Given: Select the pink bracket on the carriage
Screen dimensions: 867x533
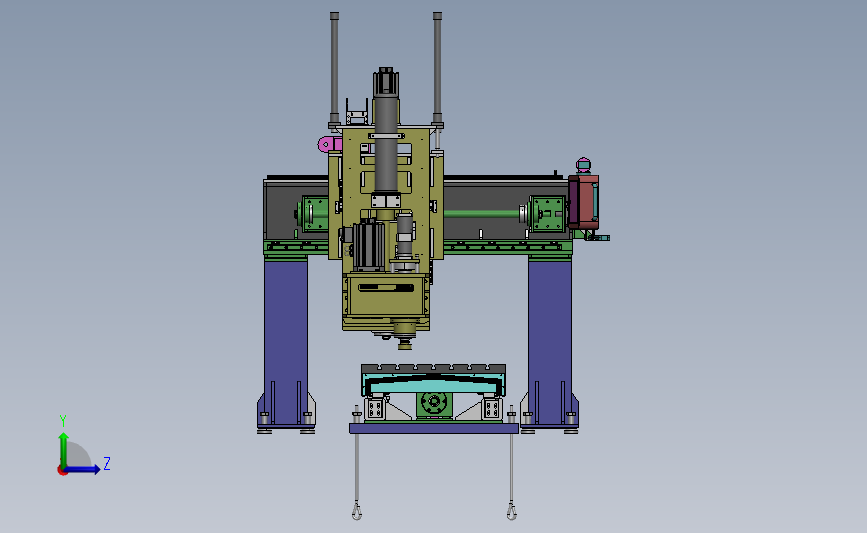Looking at the screenshot, I should [x=330, y=144].
